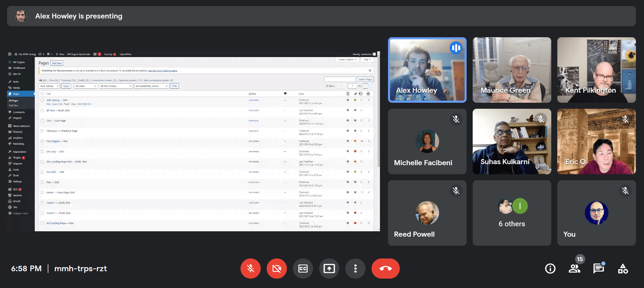The height and width of the screenshot is (288, 644).
Task: Filter pages by Drafts (10)
Action: point(83,80)
